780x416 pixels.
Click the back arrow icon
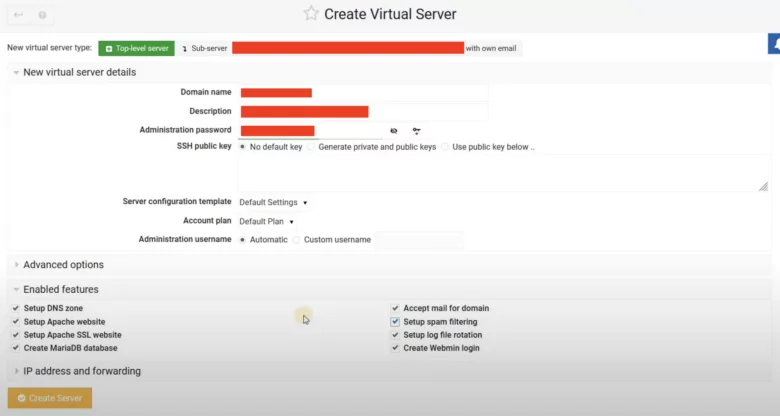(18, 15)
